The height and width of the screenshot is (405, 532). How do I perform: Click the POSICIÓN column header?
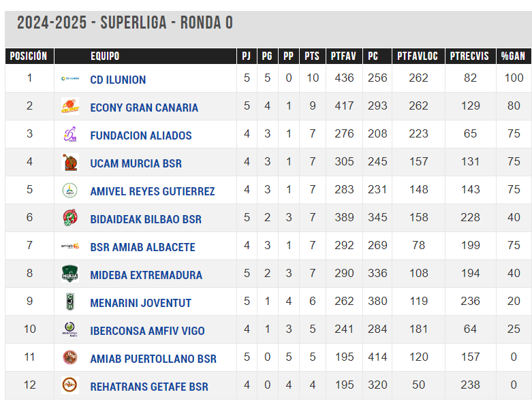point(29,56)
